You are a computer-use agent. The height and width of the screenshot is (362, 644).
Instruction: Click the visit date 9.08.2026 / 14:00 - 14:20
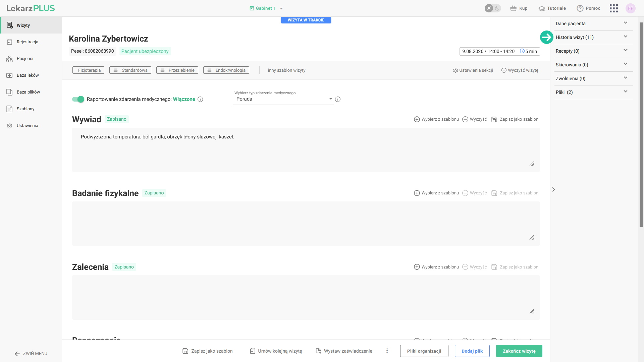(488, 51)
